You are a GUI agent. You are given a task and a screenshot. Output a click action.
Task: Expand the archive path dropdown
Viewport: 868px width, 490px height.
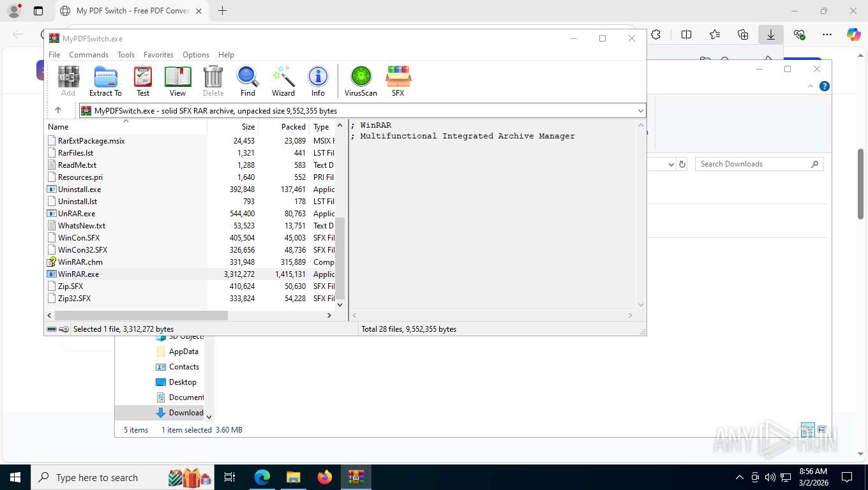tap(641, 111)
